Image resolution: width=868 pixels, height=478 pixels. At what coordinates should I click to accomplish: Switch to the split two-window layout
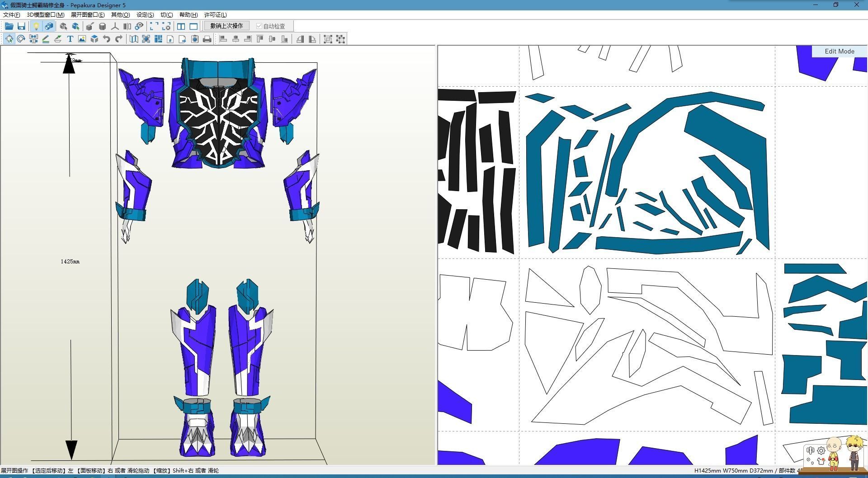click(x=181, y=26)
